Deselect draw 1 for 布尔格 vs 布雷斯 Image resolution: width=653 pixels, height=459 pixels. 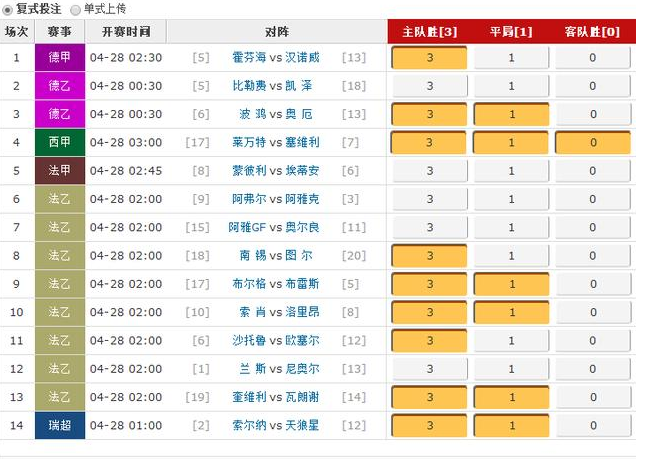point(511,284)
